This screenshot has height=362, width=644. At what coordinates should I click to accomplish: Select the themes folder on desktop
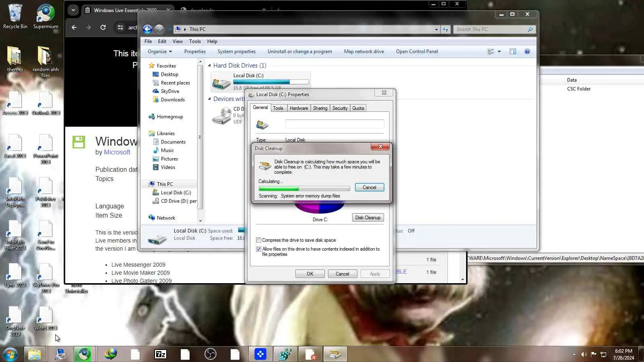pyautogui.click(x=15, y=59)
